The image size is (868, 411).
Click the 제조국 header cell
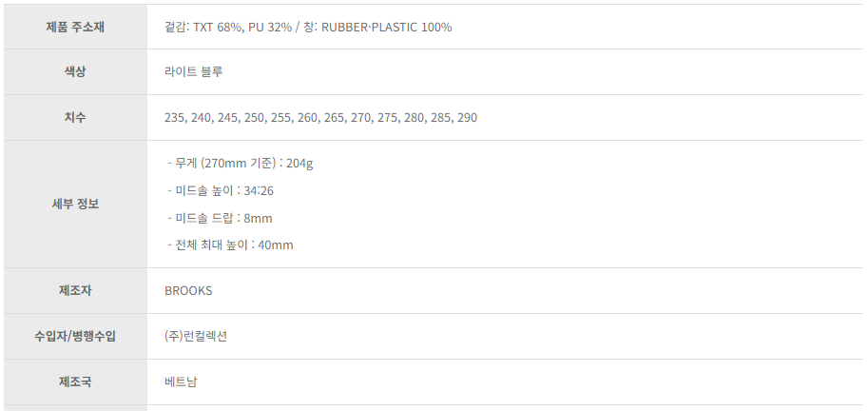pos(75,382)
